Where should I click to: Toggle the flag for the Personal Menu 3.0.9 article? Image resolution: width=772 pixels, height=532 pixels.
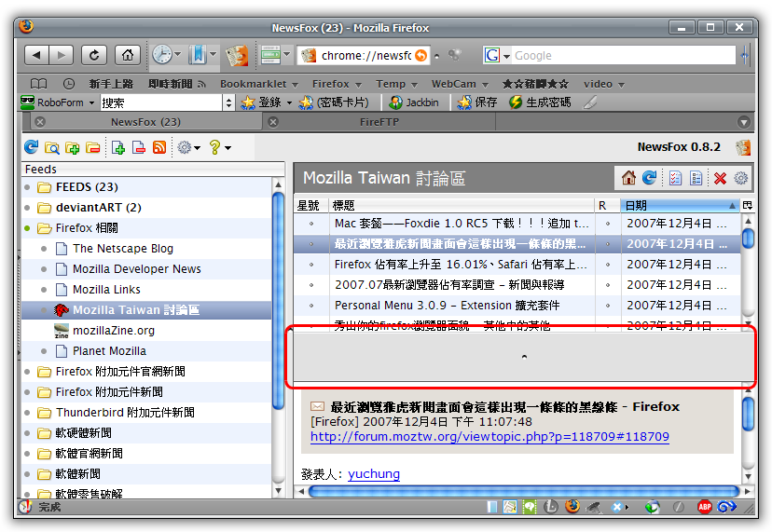tap(311, 306)
